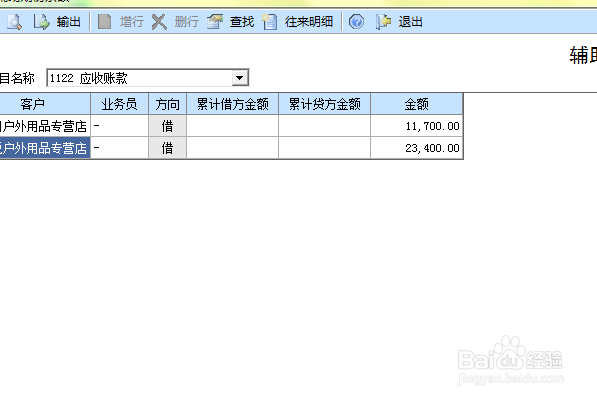Viewport: 597px width, 399px height.
Task: Click the 方向 column header
Action: (167, 104)
